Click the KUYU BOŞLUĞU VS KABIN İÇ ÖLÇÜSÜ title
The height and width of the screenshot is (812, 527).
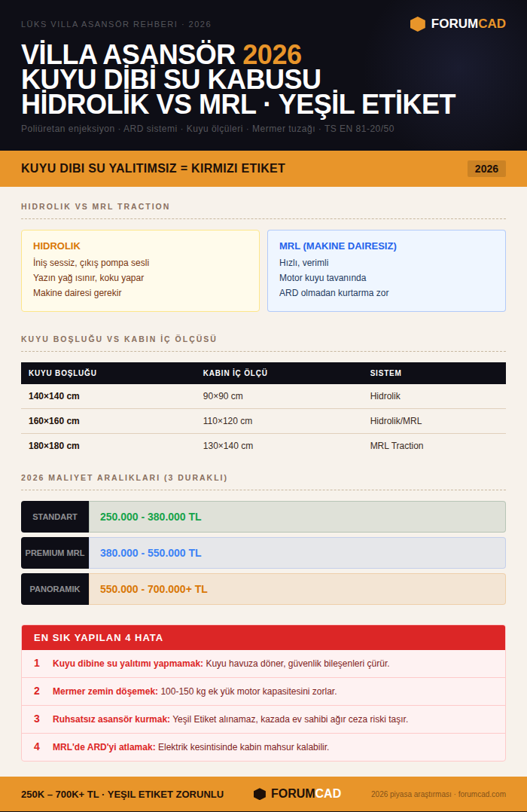coord(119,339)
